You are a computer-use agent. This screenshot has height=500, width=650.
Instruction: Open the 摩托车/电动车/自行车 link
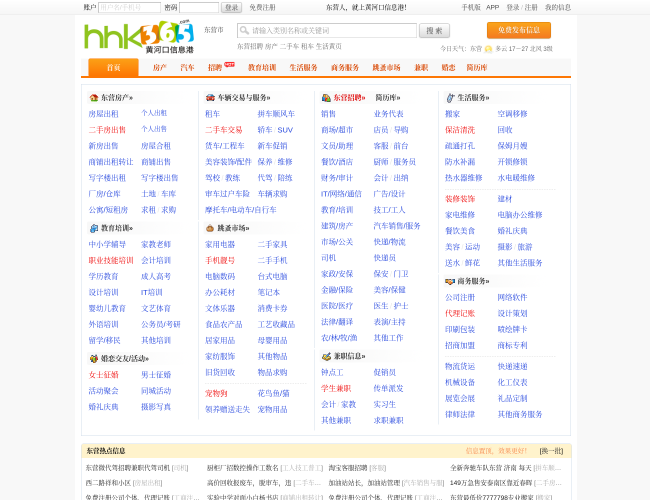click(x=241, y=210)
